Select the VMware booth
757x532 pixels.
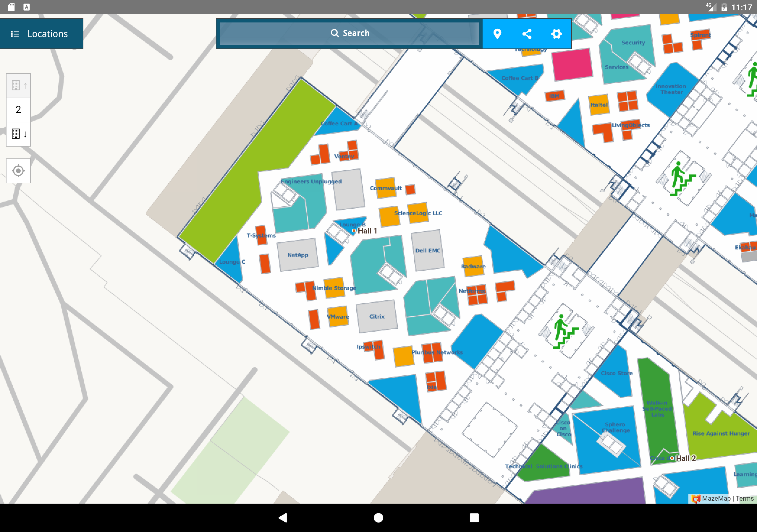[x=338, y=317]
